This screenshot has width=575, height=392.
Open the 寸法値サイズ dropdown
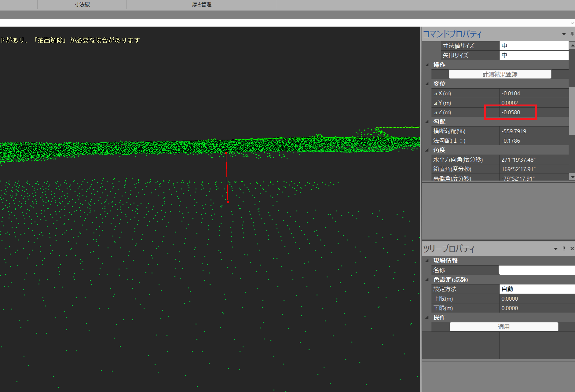click(534, 46)
